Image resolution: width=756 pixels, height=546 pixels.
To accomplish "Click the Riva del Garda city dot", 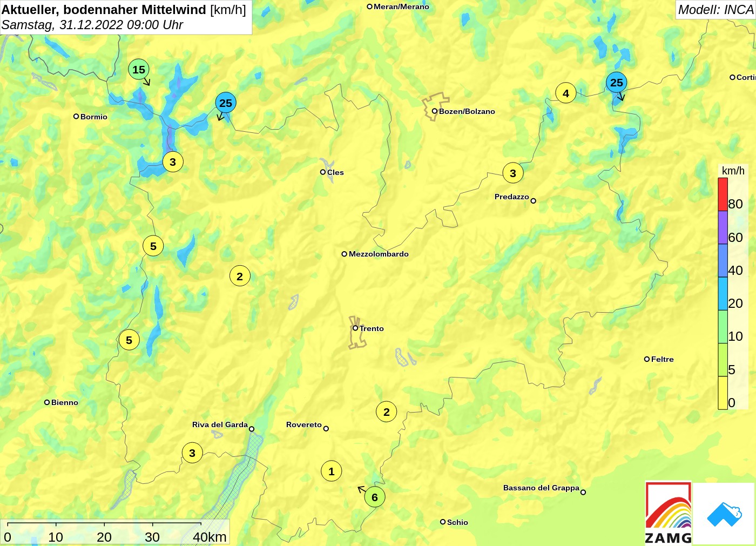I will click(252, 429).
